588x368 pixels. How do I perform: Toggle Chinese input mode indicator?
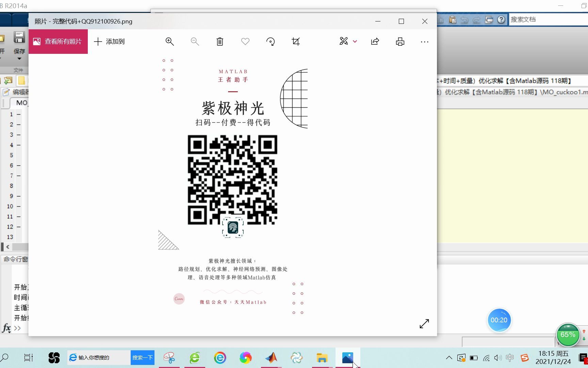[x=510, y=357]
